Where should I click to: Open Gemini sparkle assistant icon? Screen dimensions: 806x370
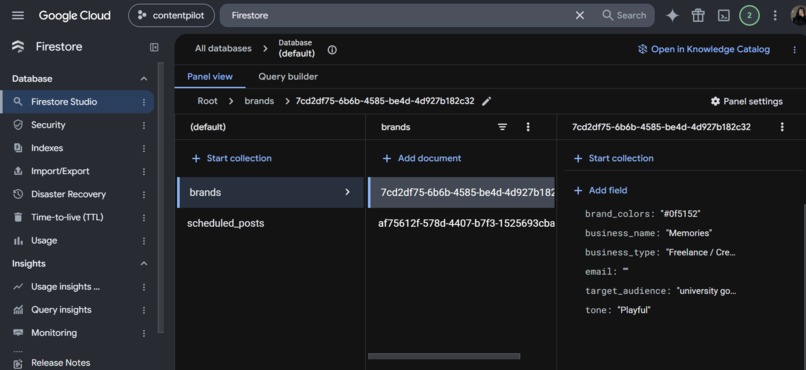pyautogui.click(x=672, y=15)
